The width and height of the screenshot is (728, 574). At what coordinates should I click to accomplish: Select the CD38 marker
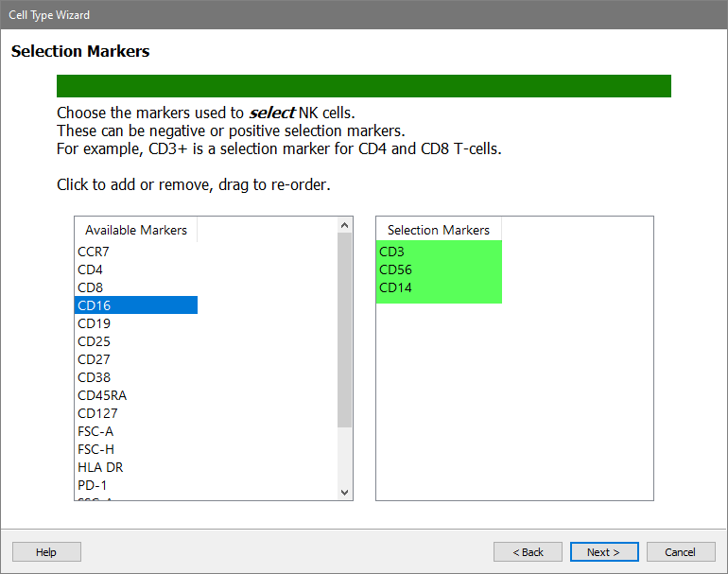95,377
